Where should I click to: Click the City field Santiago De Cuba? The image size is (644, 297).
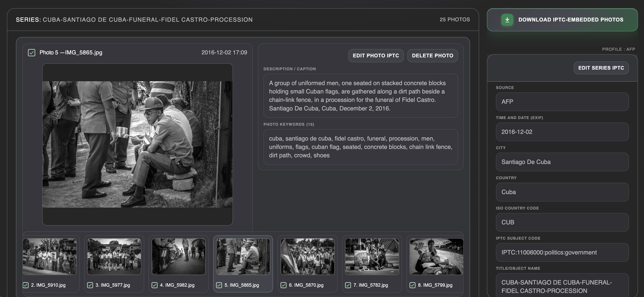[x=562, y=162]
